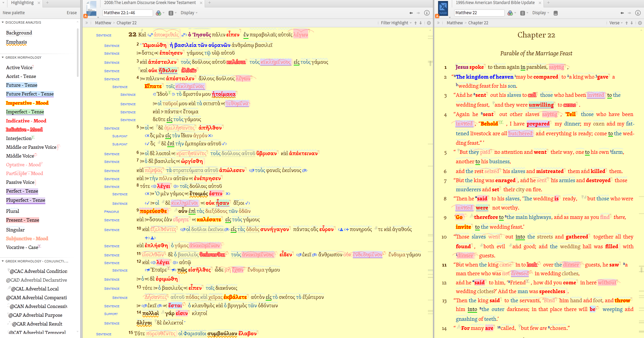Add new tab next to Highlighting
The image size is (644, 338).
tap(48, 3)
